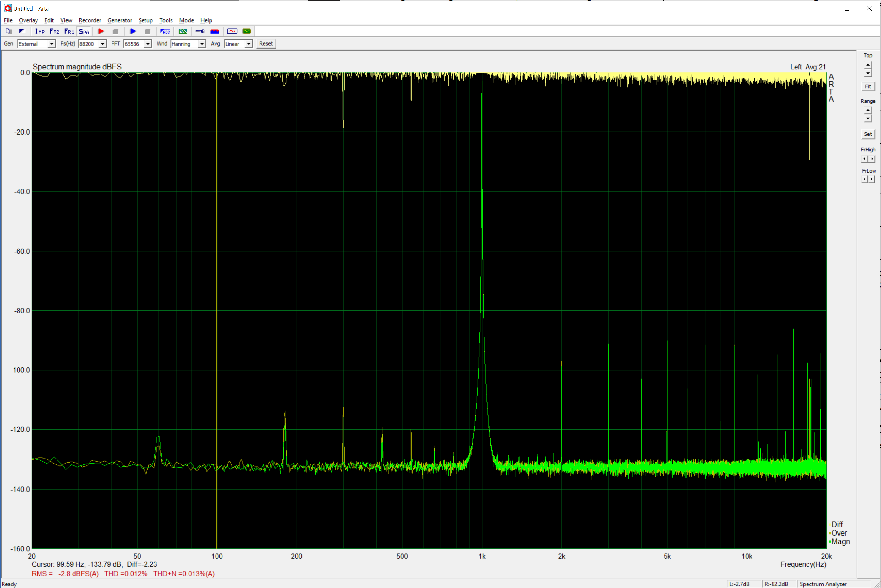Click the ABC graph label icon
The width and height of the screenshot is (881, 588).
tap(165, 31)
